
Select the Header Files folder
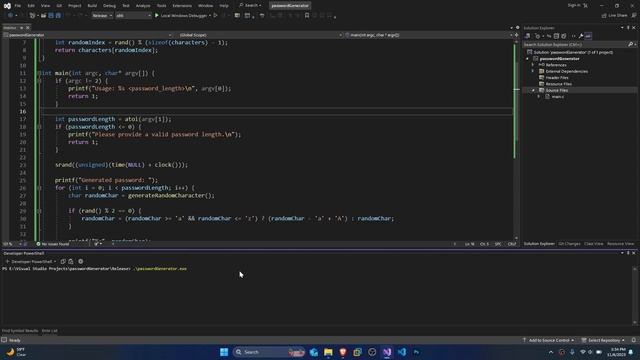pos(556,78)
